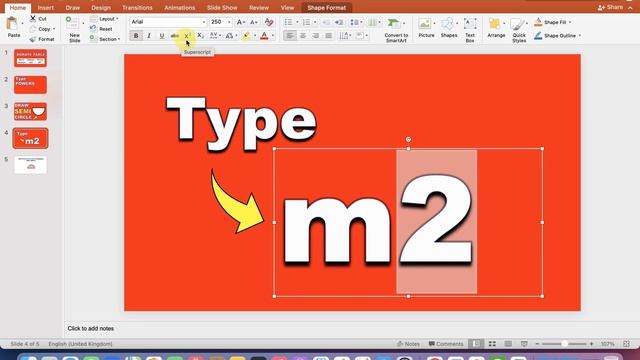Decrease font size with small A icon

[x=253, y=22]
